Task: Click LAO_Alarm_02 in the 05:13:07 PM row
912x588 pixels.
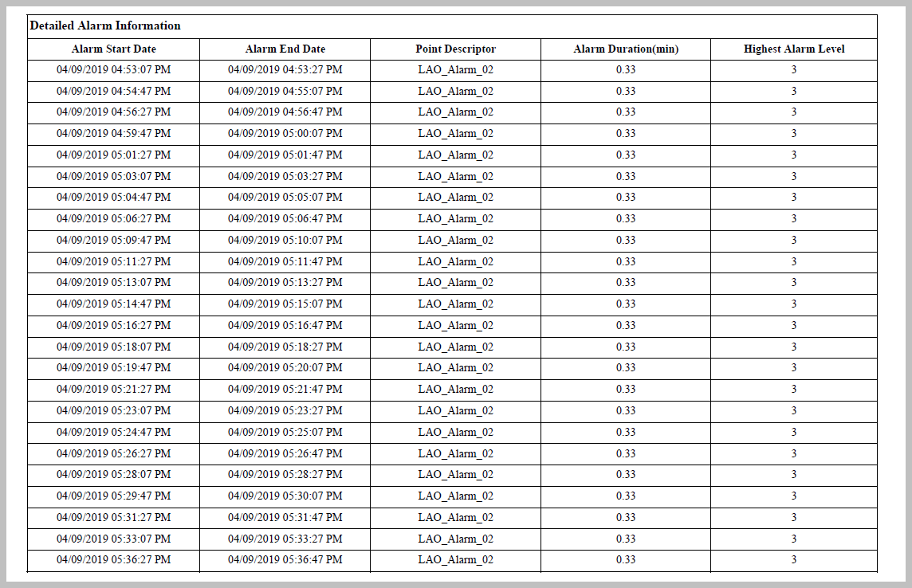Action: (455, 282)
